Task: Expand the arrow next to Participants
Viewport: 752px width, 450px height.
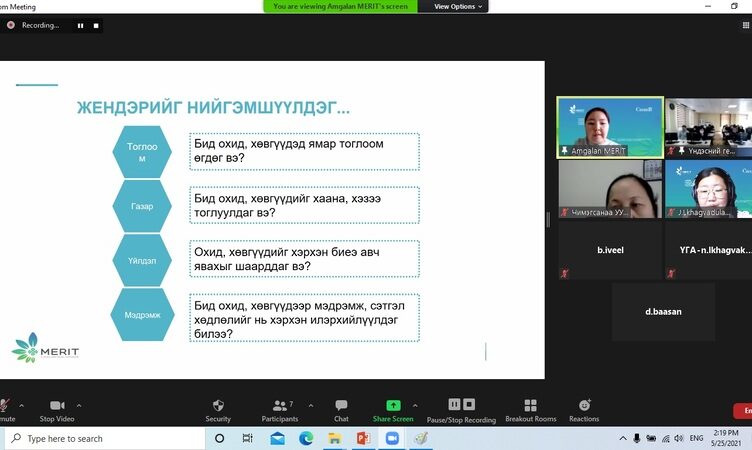Action: 309,405
